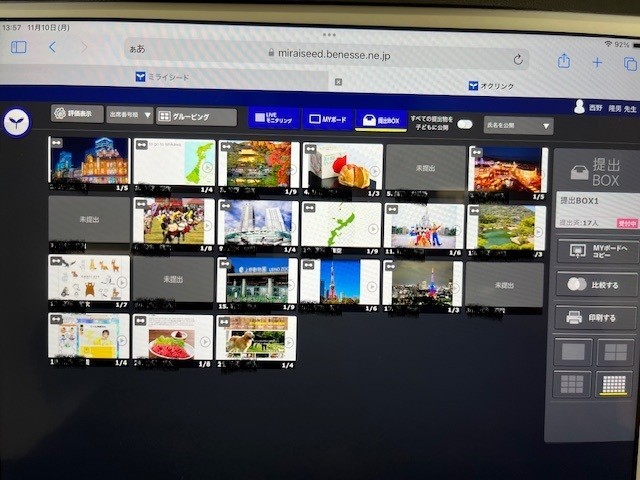Open Safari's sidebar panel icon

[x=18, y=47]
